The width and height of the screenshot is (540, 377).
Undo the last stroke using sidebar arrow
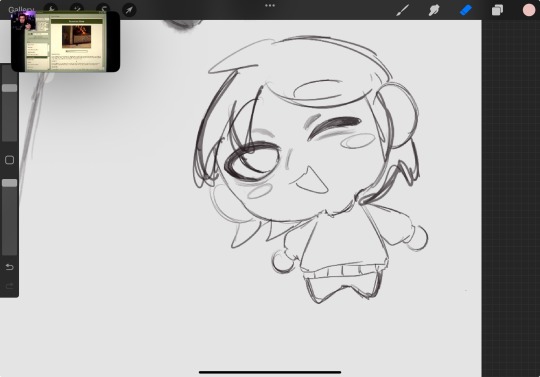point(10,267)
